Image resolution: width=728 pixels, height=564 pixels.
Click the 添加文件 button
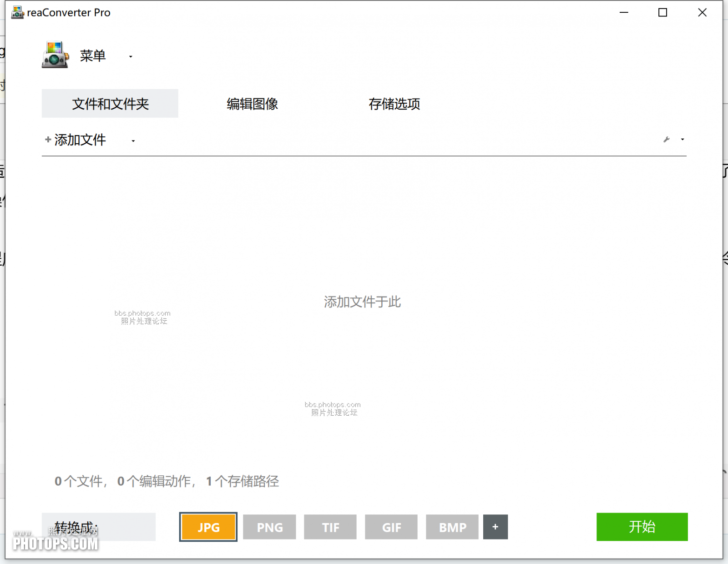coord(76,140)
